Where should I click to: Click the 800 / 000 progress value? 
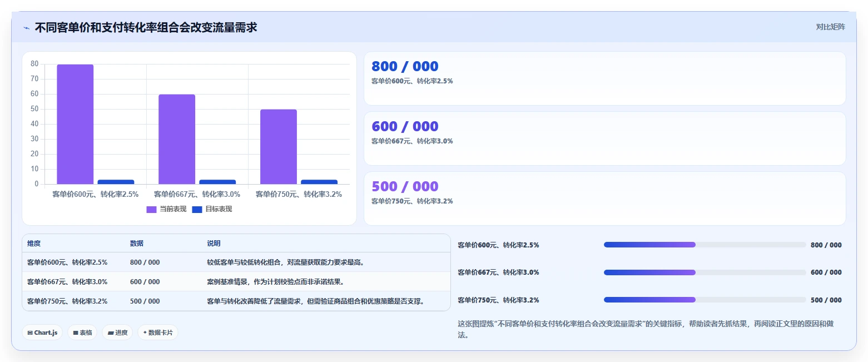826,245
